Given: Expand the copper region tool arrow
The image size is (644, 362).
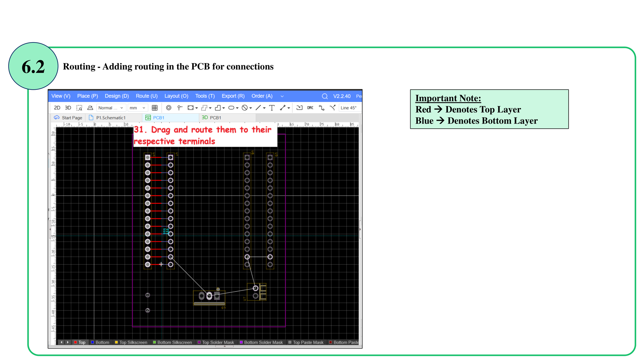Looking at the screenshot, I should coord(196,108).
